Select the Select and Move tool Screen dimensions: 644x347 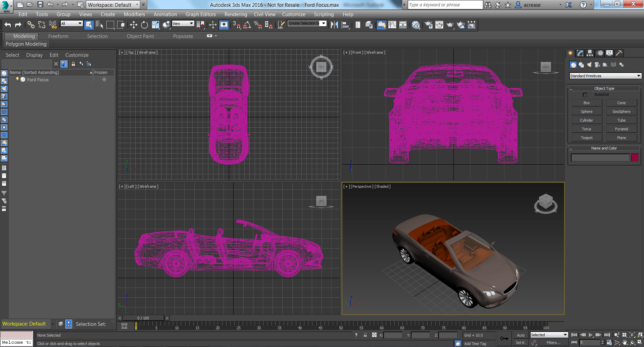[x=133, y=25]
